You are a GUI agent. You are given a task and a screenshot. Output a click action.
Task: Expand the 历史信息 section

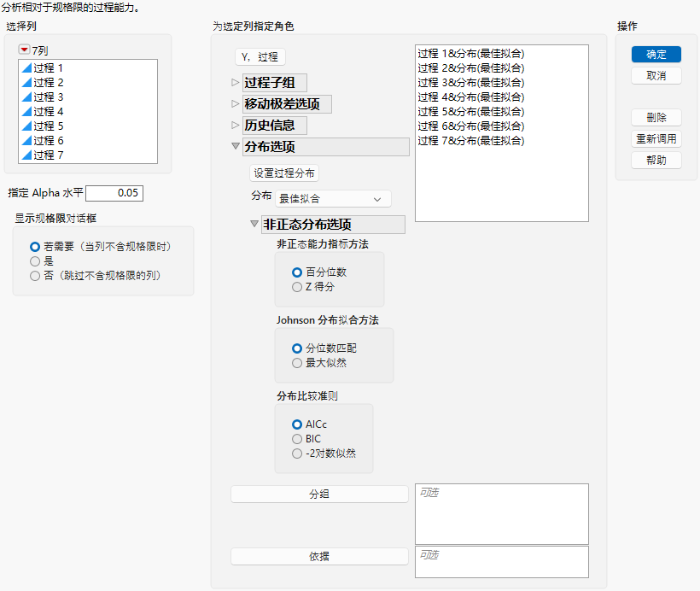(x=236, y=125)
